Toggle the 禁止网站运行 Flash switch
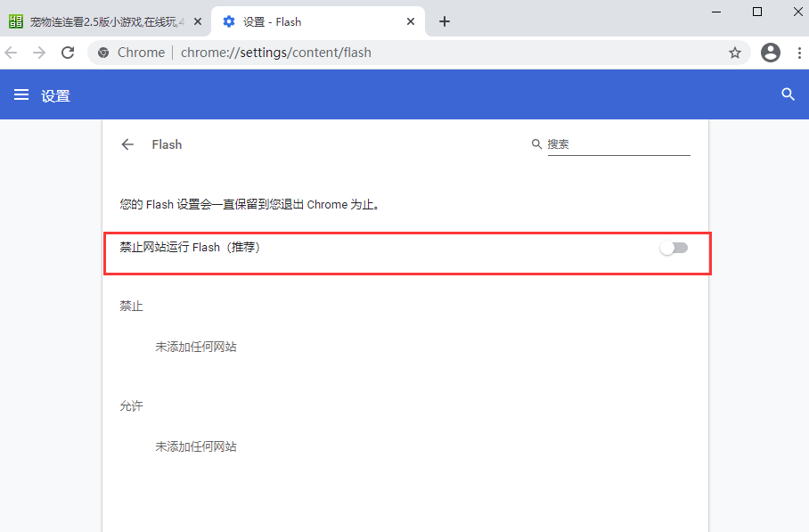Image resolution: width=809 pixels, height=532 pixels. click(674, 248)
